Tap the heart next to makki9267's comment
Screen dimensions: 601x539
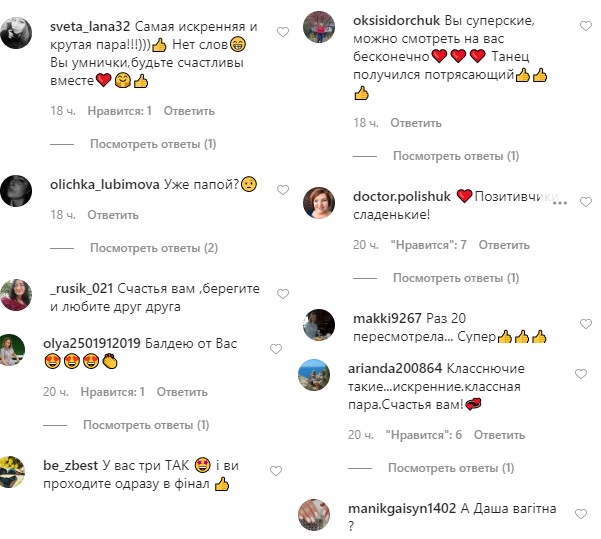point(586,324)
